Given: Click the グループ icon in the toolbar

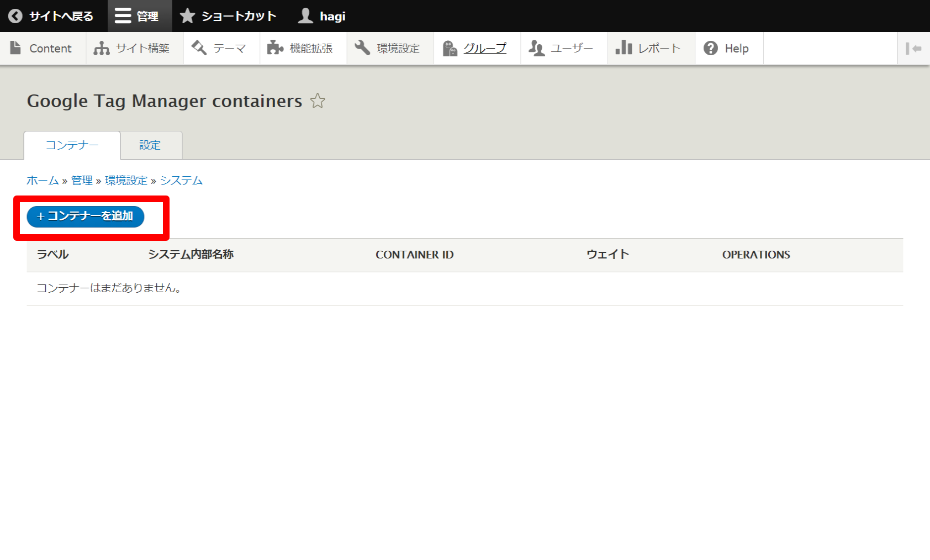Looking at the screenshot, I should pyautogui.click(x=450, y=48).
